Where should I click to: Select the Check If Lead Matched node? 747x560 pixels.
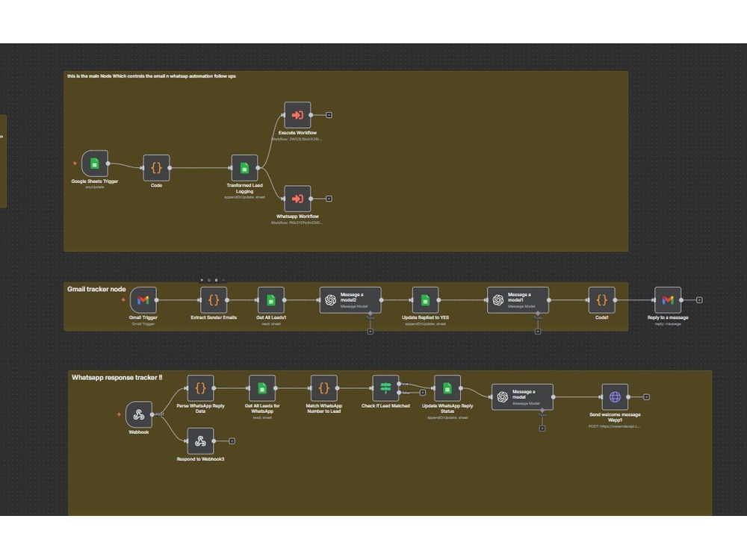tap(385, 388)
